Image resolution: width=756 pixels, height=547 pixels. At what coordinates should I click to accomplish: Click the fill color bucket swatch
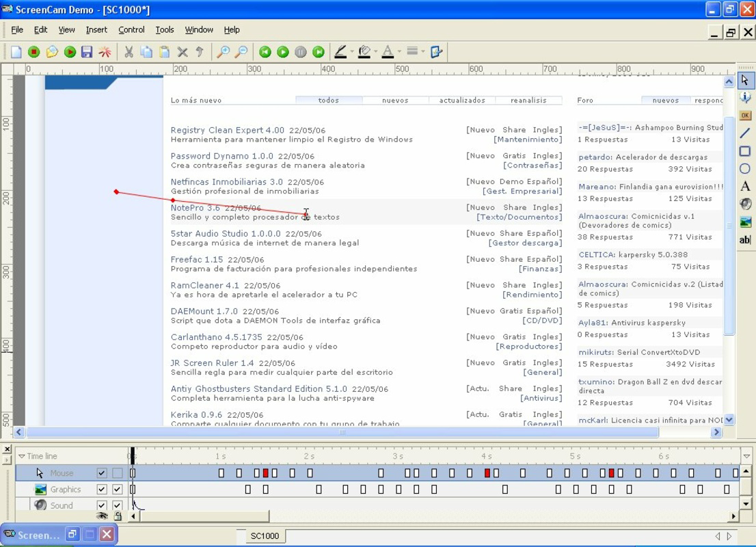364,52
